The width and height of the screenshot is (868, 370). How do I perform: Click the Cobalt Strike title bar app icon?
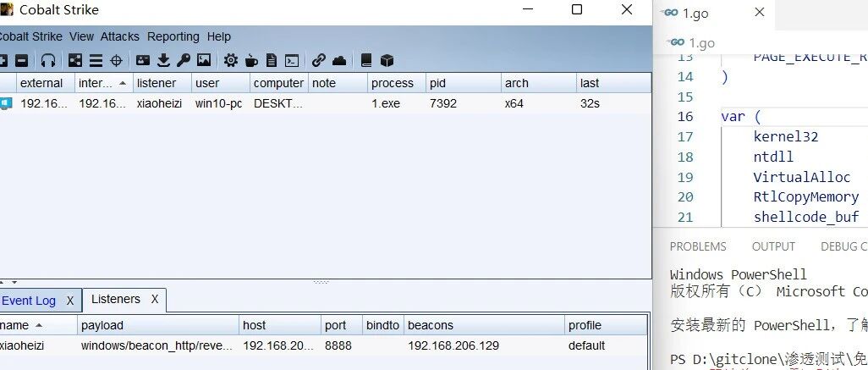click(x=7, y=9)
